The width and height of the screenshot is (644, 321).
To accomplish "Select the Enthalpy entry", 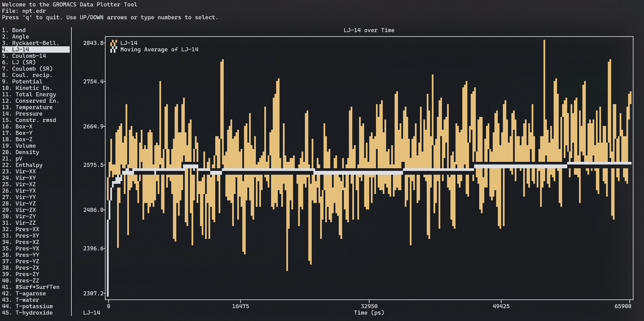I will pyautogui.click(x=22, y=165).
